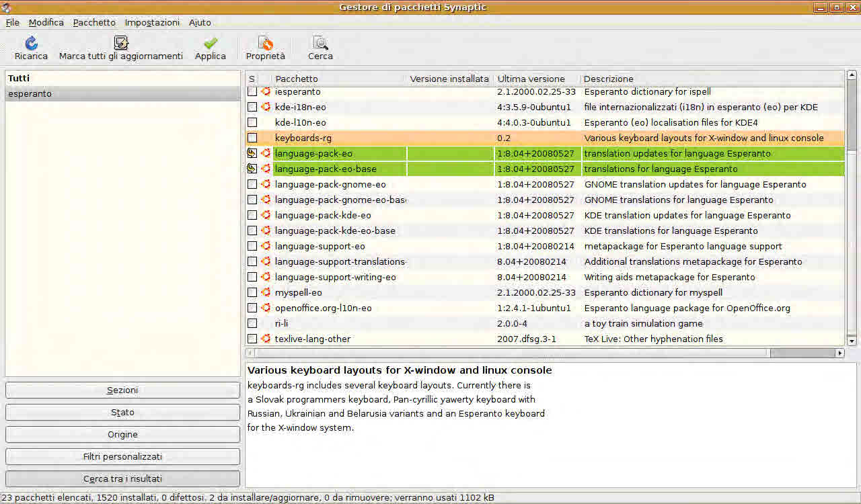Sort by the Pacchetto column header
Image resolution: width=861 pixels, height=504 pixels.
339,79
